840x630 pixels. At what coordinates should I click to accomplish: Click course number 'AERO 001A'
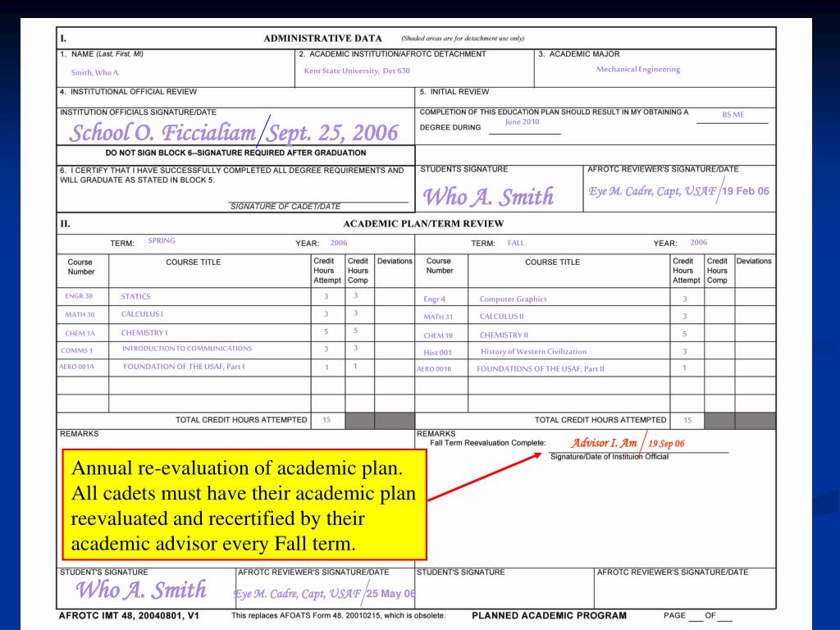point(76,367)
